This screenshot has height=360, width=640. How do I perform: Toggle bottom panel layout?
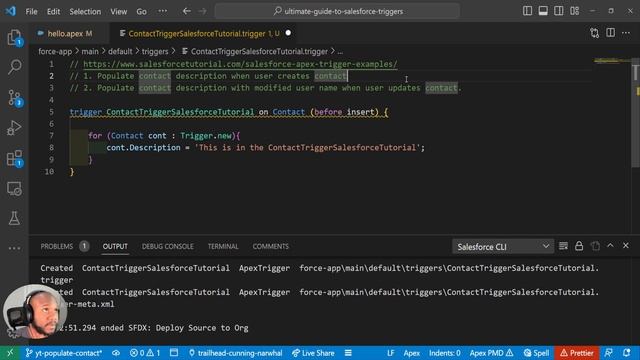tap(543, 11)
